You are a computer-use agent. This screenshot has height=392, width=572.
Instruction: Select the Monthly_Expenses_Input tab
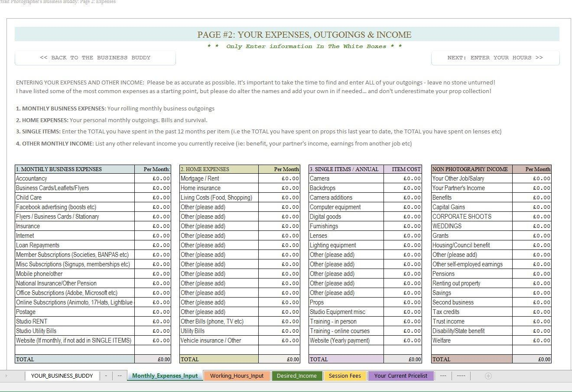tap(165, 376)
